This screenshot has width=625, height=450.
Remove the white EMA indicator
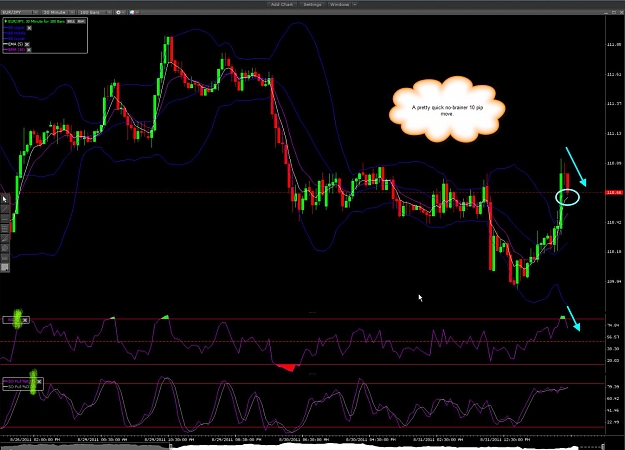click(x=27, y=44)
